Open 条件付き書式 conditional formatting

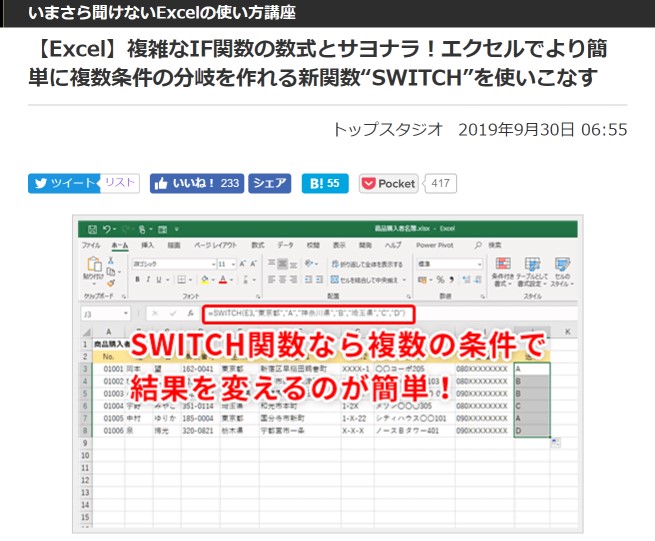503,272
